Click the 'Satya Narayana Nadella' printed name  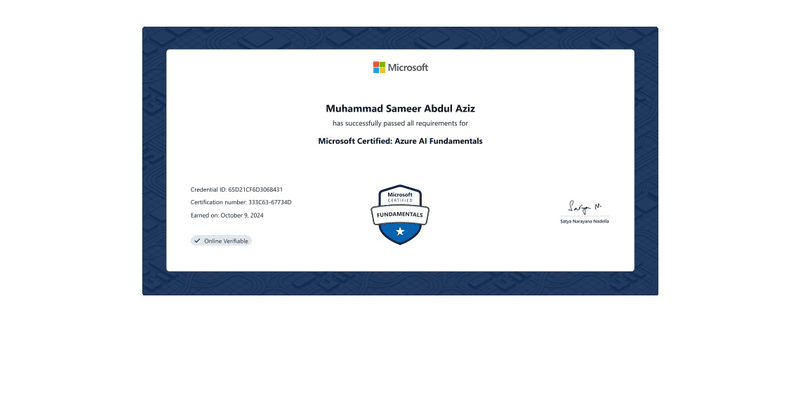click(584, 221)
